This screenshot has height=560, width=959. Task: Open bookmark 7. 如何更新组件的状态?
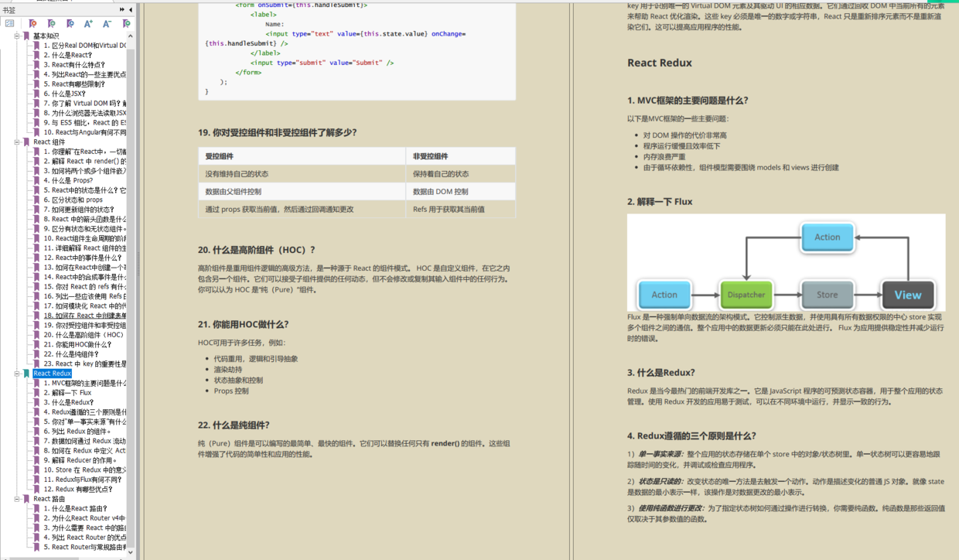point(78,209)
